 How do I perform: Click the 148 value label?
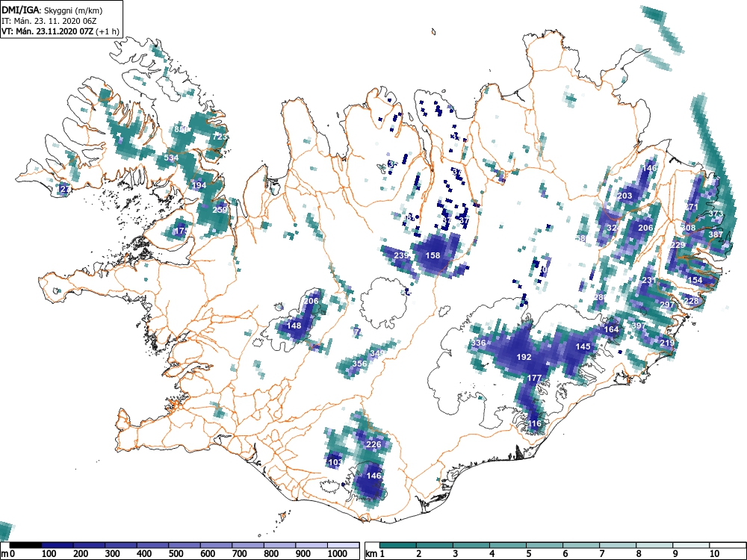(294, 326)
